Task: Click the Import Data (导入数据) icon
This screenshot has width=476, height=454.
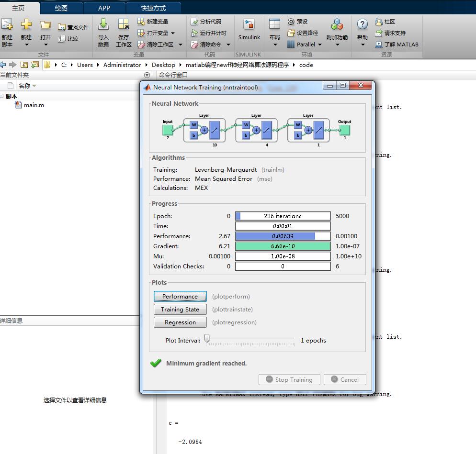Action: (x=103, y=24)
